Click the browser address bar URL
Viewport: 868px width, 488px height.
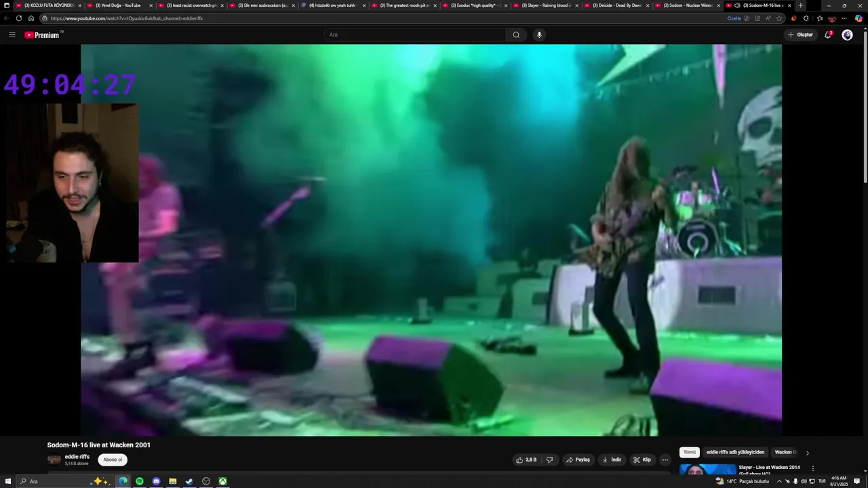pyautogui.click(x=126, y=18)
